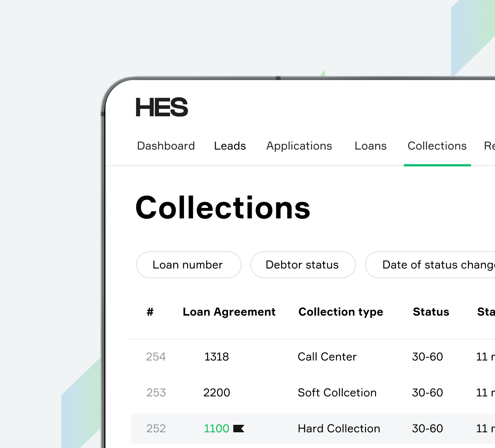Click the Collections page heading

223,208
